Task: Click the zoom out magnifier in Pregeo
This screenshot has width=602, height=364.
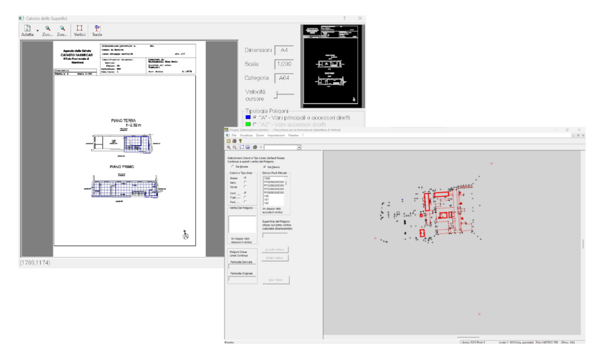Action: (x=235, y=147)
